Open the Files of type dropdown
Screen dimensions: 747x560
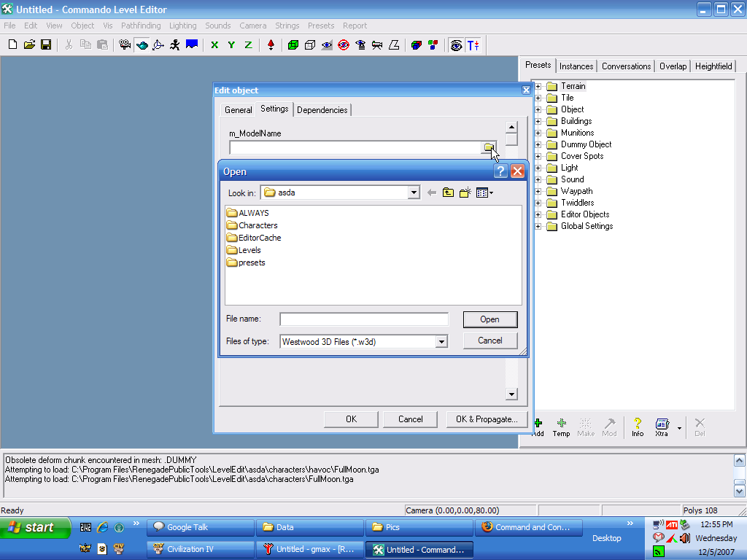pyautogui.click(x=441, y=341)
